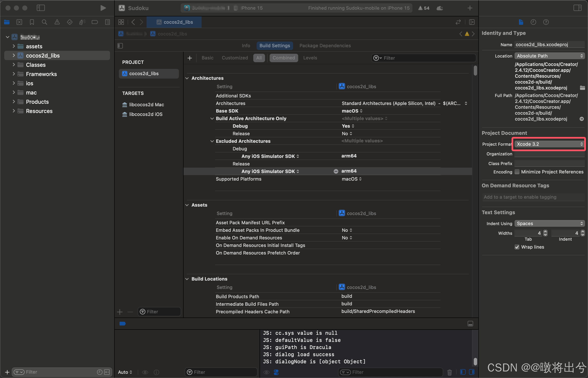Click the trash icon to clear console
The height and width of the screenshot is (378, 588).
click(x=449, y=372)
